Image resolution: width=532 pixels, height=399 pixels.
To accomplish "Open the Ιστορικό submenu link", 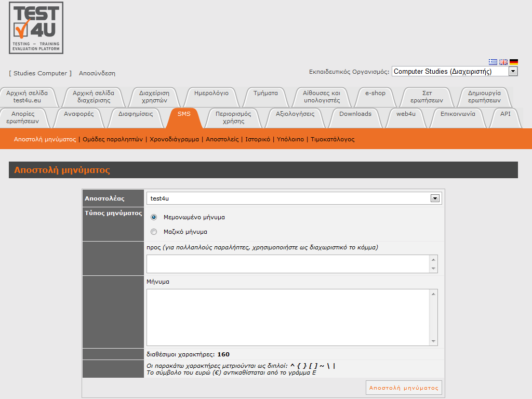I will coord(258,139).
